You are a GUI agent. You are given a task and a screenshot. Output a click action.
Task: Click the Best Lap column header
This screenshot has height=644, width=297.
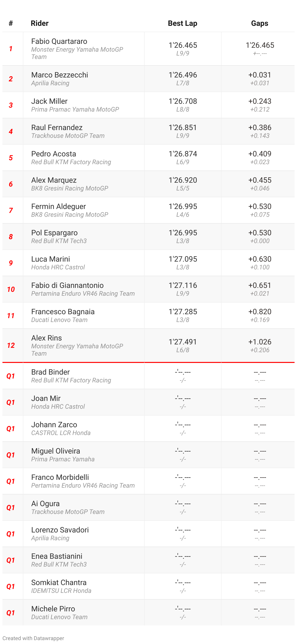[x=182, y=23]
